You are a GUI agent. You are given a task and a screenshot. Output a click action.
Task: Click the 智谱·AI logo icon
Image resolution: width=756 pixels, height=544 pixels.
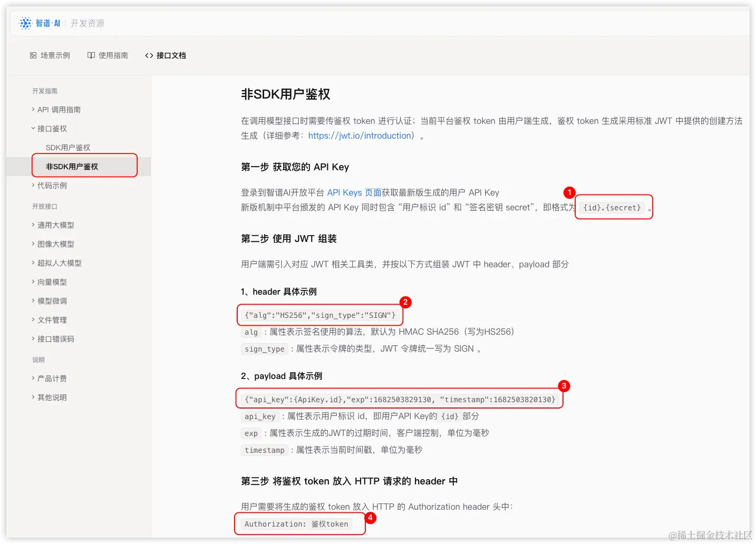[25, 23]
